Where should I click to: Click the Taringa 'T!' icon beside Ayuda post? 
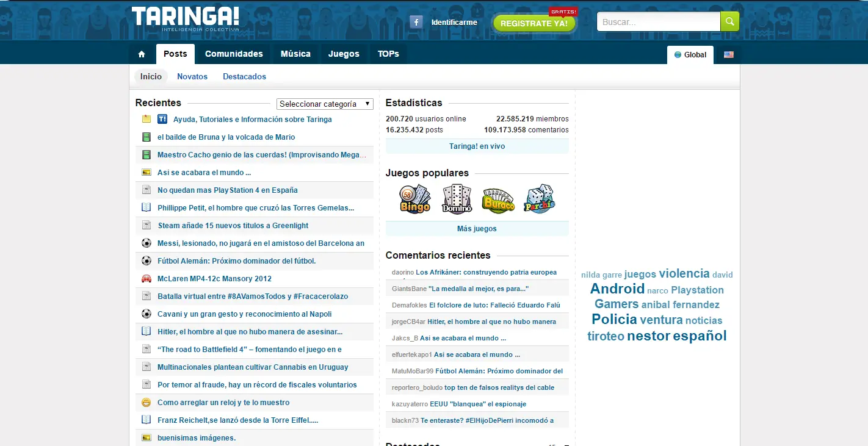tap(162, 119)
